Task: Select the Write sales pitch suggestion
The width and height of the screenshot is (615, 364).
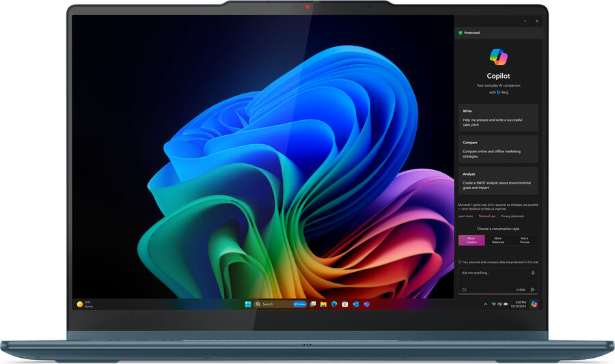Action: pos(498,117)
